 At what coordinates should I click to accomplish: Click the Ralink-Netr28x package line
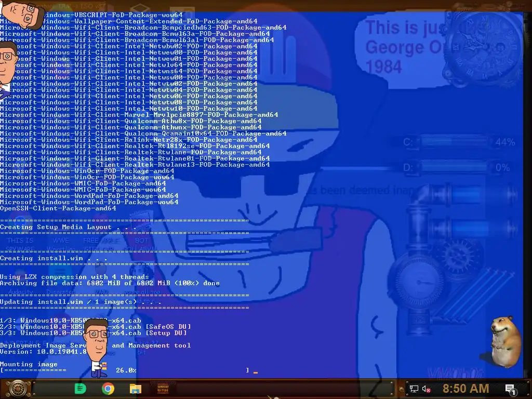click(x=129, y=140)
